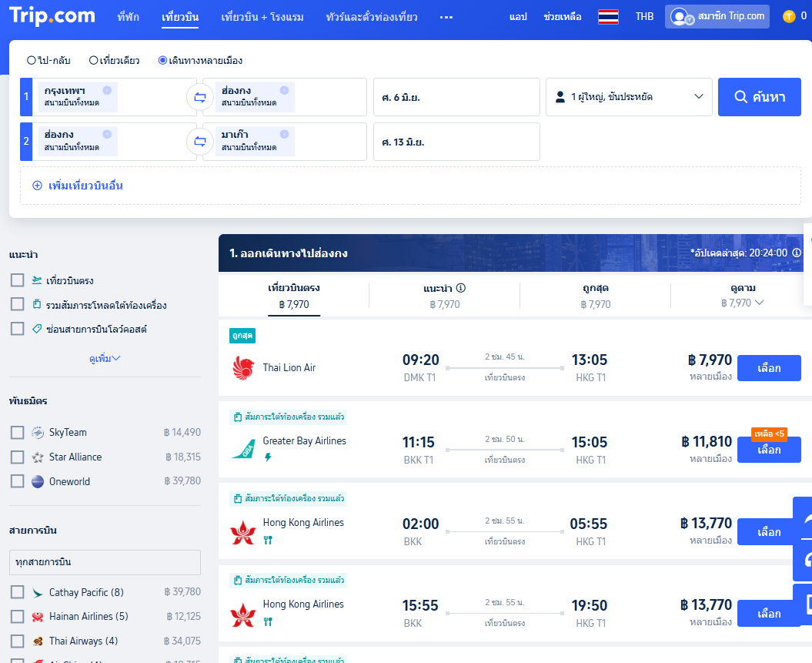This screenshot has height=663, width=812.
Task: Swap Bangkok and Hong Kong cities icon
Action: [x=199, y=98]
